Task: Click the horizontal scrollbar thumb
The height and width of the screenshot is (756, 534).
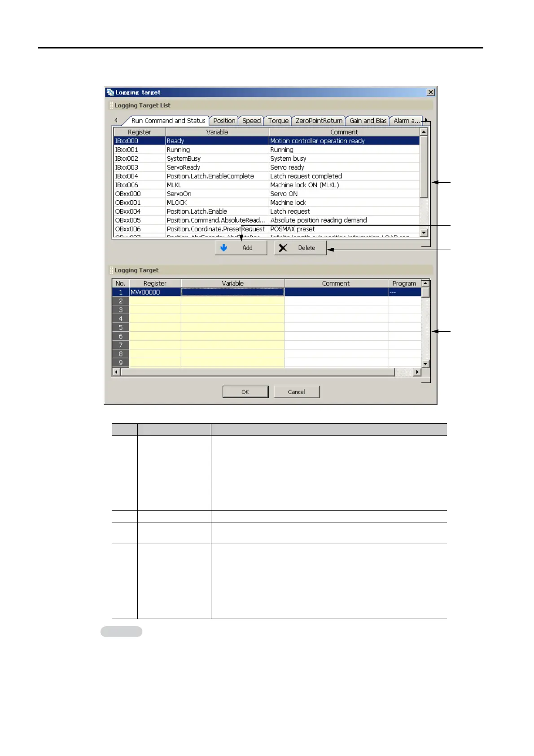Action: [258, 372]
